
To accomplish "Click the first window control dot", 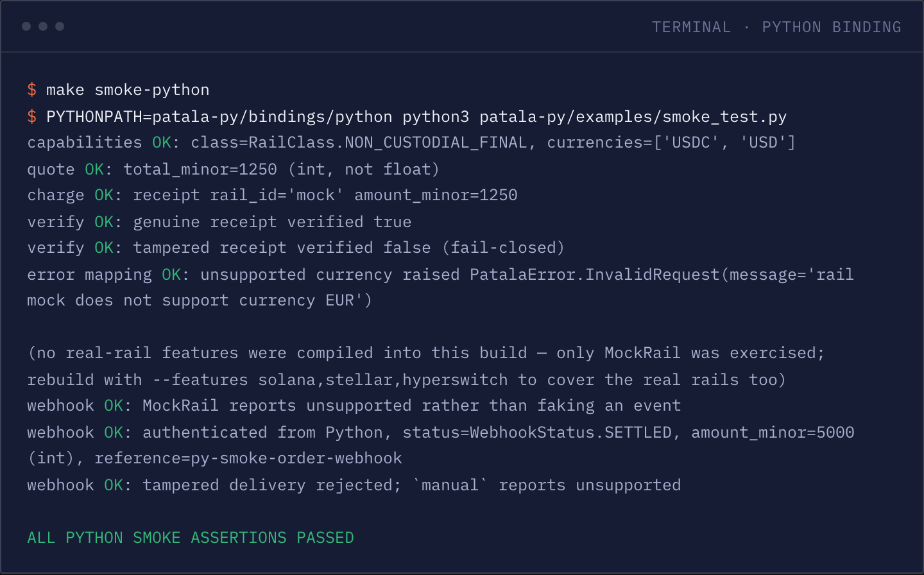I will [x=26, y=26].
